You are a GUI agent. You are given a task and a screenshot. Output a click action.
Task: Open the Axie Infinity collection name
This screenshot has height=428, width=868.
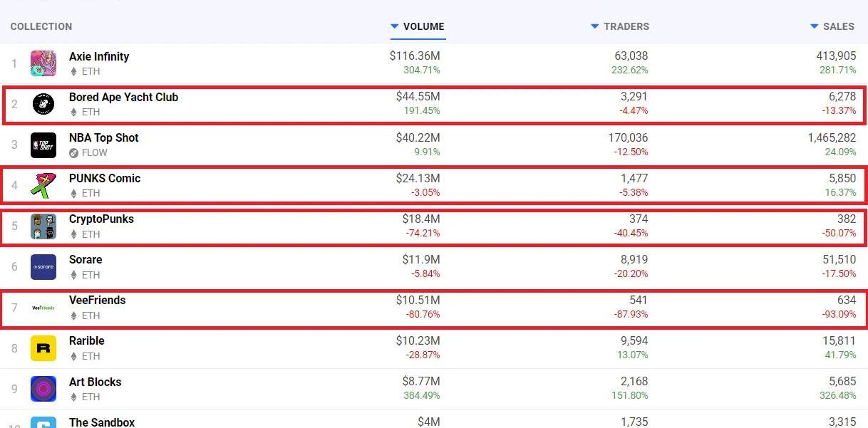[99, 56]
